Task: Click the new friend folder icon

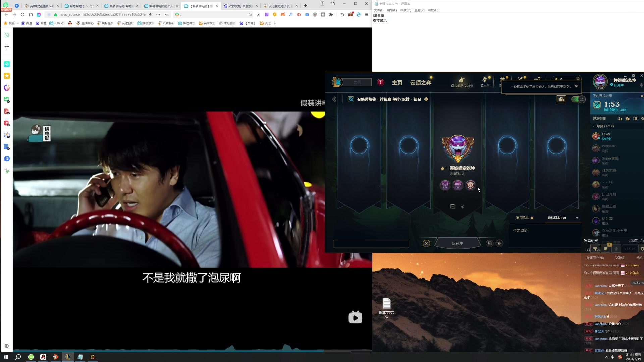Action: pyautogui.click(x=628, y=119)
